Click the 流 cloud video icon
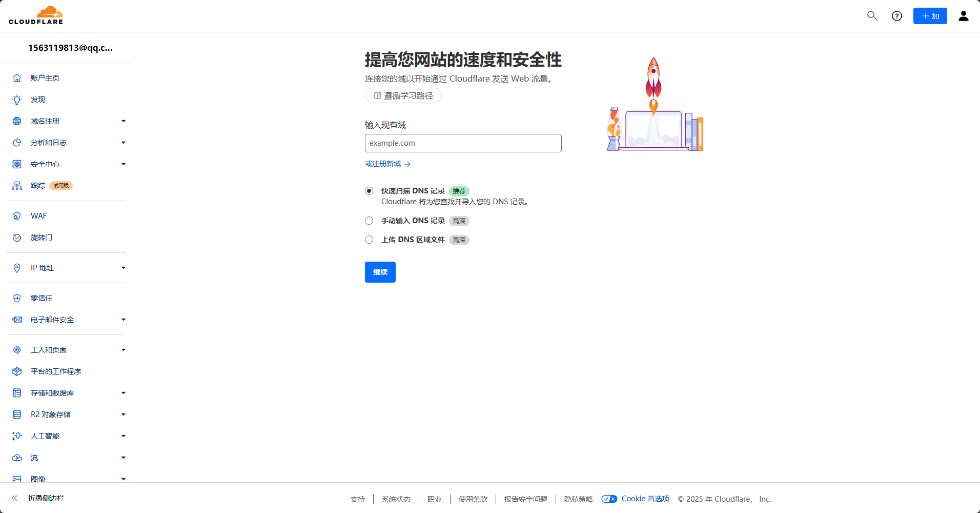Image resolution: width=980 pixels, height=513 pixels. pos(17,458)
